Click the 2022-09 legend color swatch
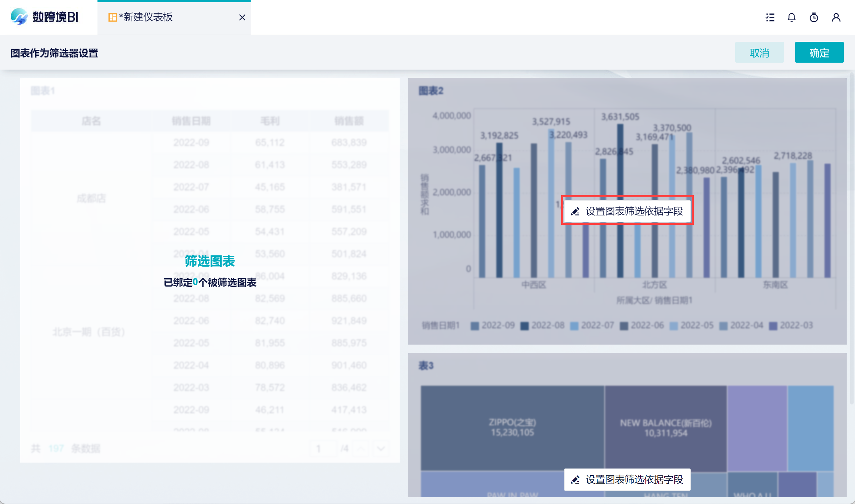 pyautogui.click(x=474, y=326)
